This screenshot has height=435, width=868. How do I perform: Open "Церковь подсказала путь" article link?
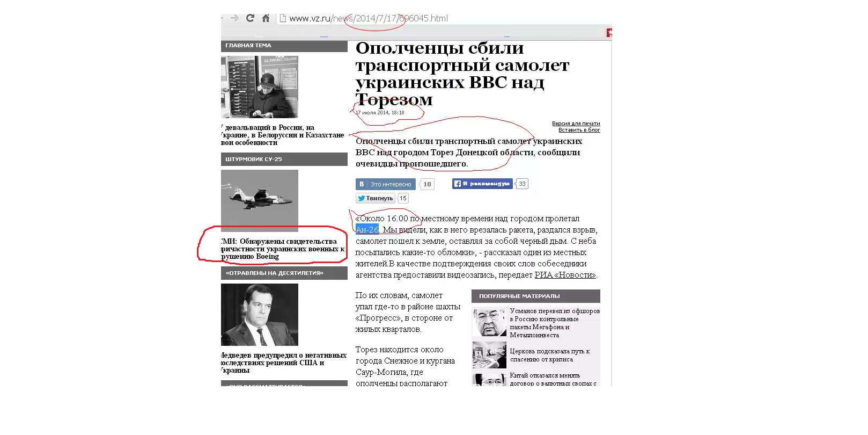(550, 355)
